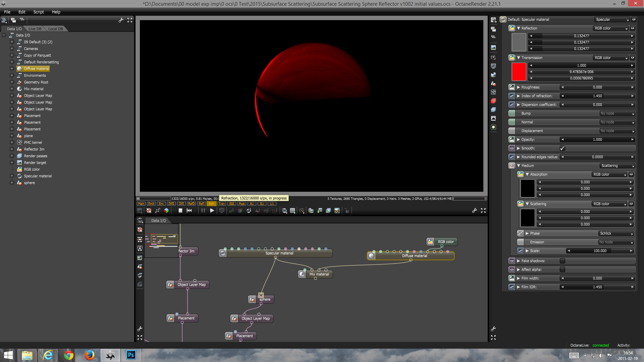Open Photoshop from the Windows taskbar
Image resolution: width=644 pixels, height=362 pixels.
(x=131, y=355)
